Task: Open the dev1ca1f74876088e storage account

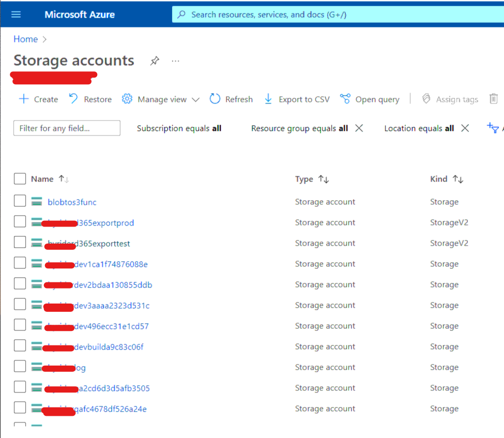Action: (x=98, y=264)
